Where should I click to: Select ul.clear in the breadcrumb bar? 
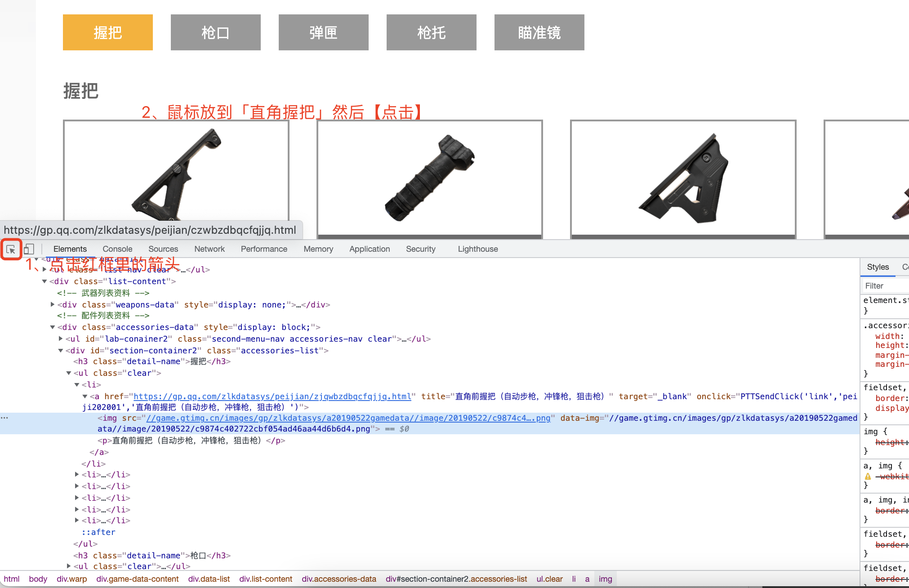tap(549, 579)
